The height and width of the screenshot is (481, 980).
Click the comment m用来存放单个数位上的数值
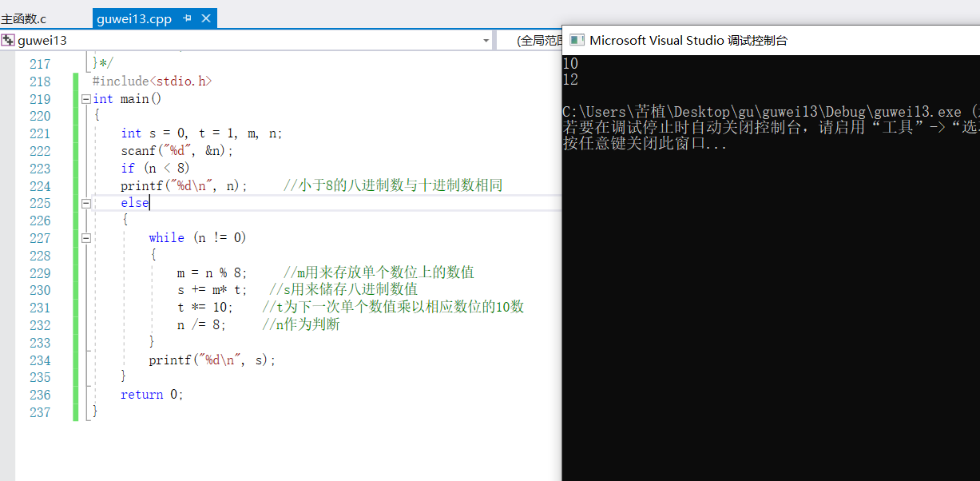(379, 272)
